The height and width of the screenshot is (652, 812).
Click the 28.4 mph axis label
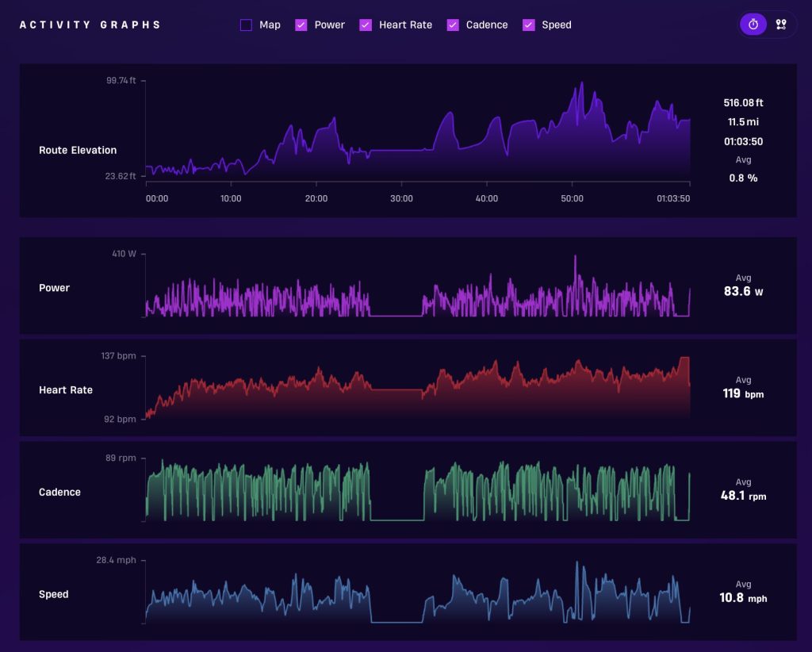point(116,560)
